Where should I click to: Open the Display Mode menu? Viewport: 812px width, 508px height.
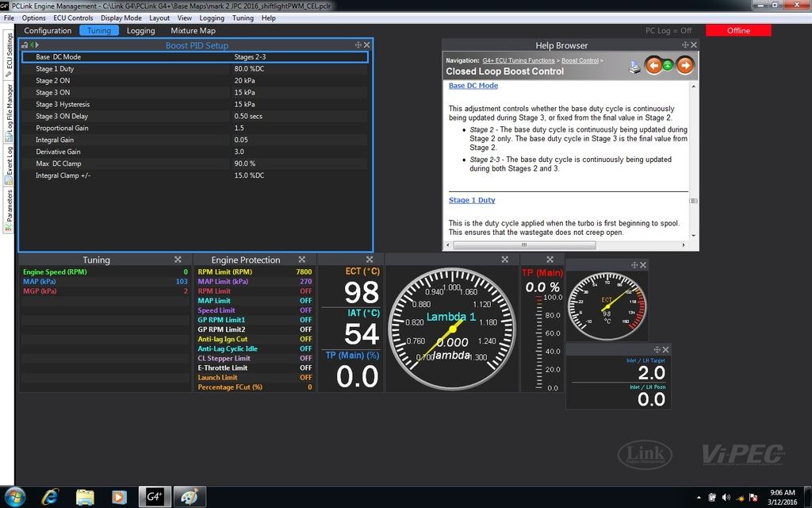(x=121, y=17)
